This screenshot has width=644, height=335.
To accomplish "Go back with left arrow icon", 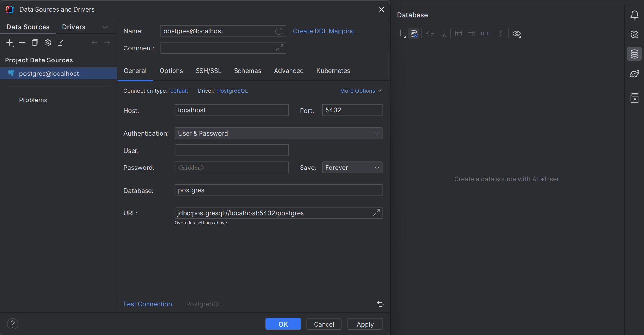I will click(95, 43).
